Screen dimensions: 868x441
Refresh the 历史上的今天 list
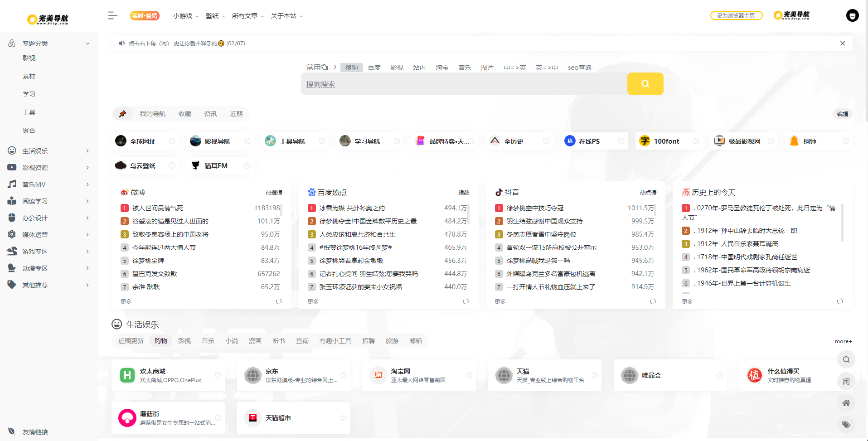pyautogui.click(x=840, y=301)
